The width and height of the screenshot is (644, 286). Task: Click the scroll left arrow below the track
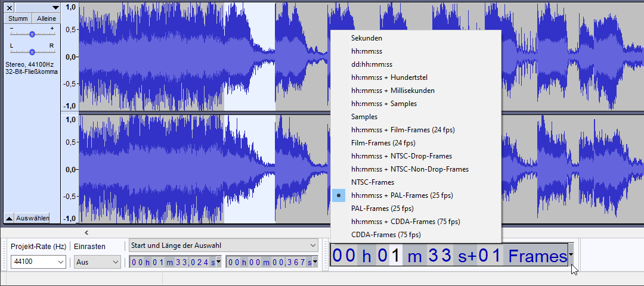coord(86,232)
